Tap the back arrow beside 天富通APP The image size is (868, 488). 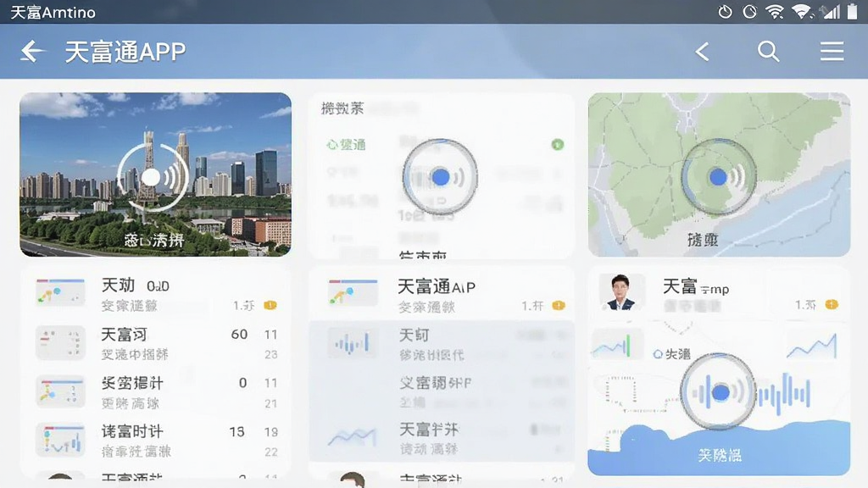coord(32,52)
